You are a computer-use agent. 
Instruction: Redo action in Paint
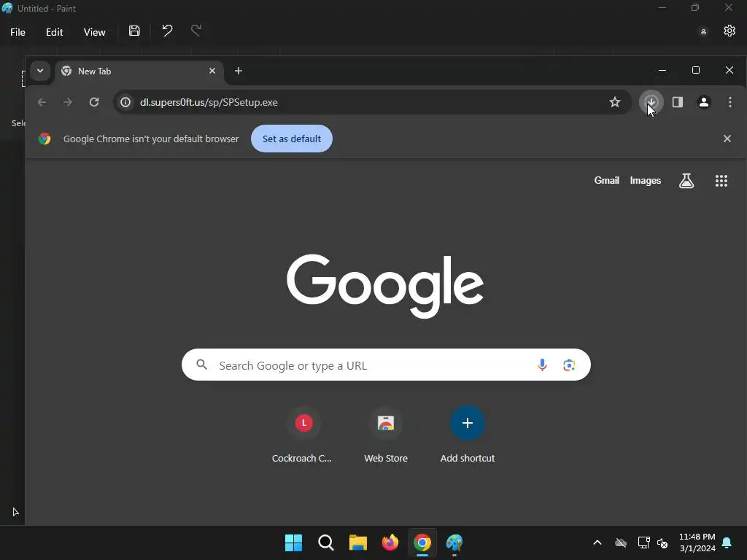(196, 31)
